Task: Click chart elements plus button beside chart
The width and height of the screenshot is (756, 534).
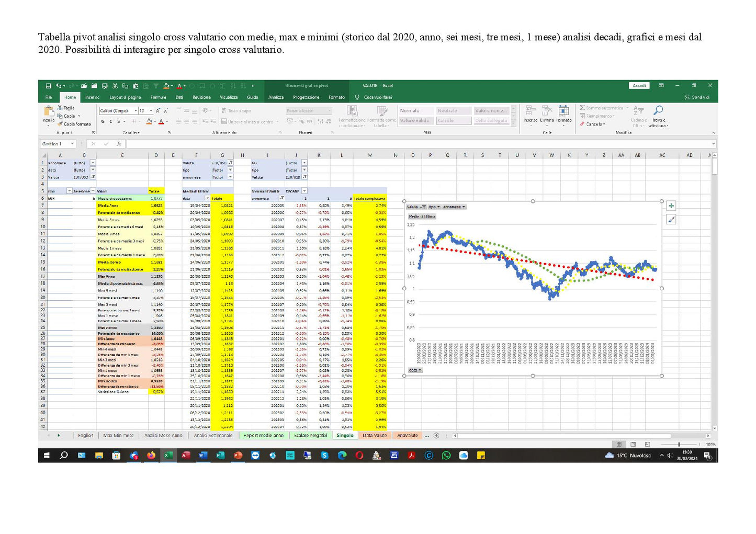Action: click(671, 206)
